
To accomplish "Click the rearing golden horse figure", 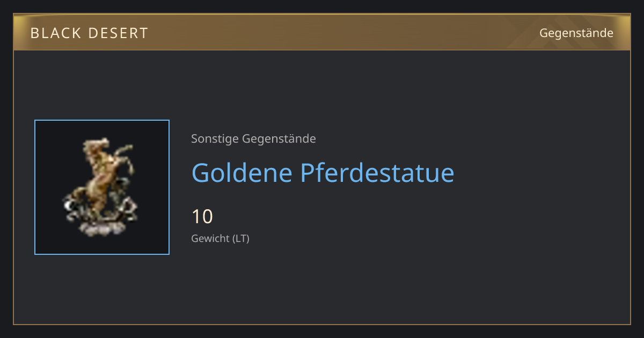I will pyautogui.click(x=102, y=177).
